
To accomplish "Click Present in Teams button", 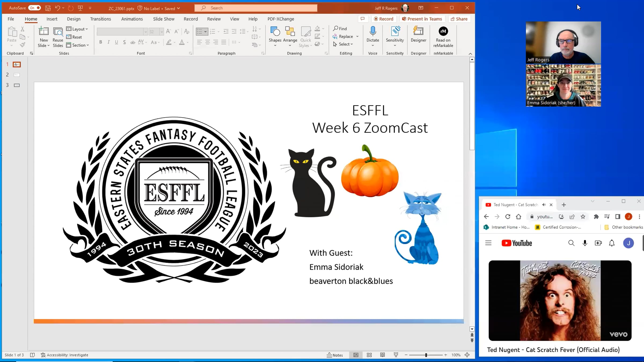I will [x=422, y=19].
